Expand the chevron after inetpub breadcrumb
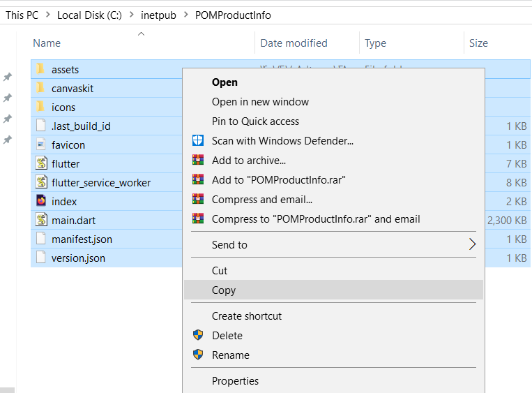Viewport: 532px width, 393px height. pos(186,15)
